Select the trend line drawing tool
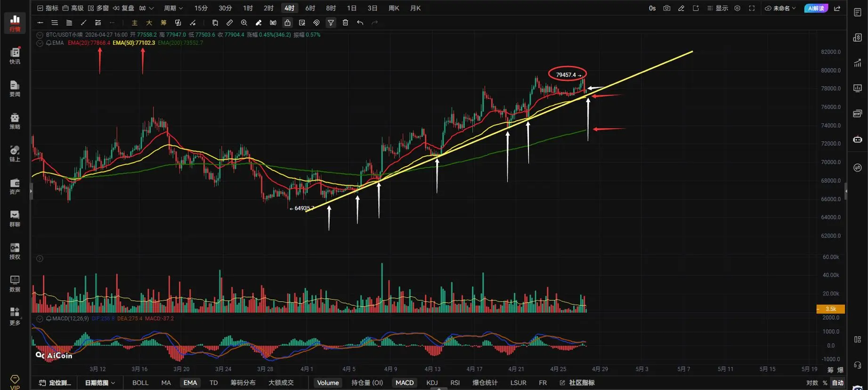868x390 pixels. point(83,23)
